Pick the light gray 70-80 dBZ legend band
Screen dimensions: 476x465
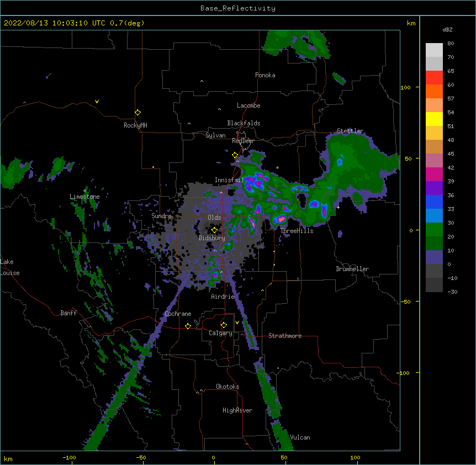pos(434,50)
